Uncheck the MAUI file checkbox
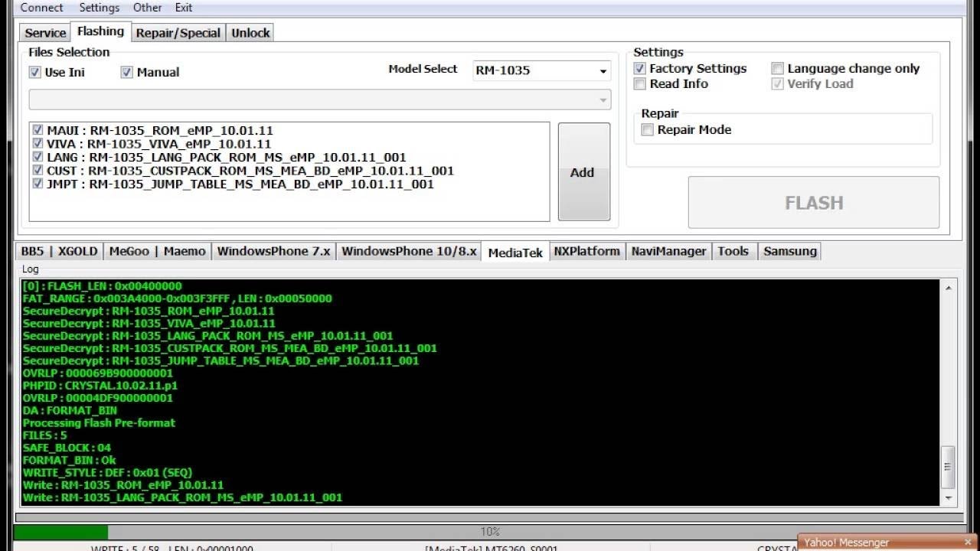 click(x=38, y=130)
